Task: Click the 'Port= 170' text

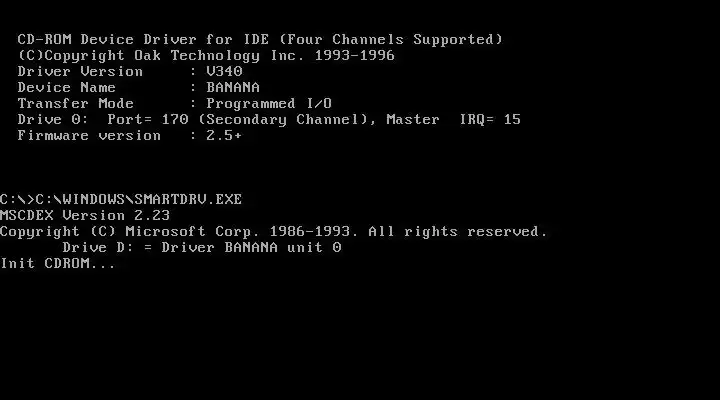Action: tap(148, 119)
